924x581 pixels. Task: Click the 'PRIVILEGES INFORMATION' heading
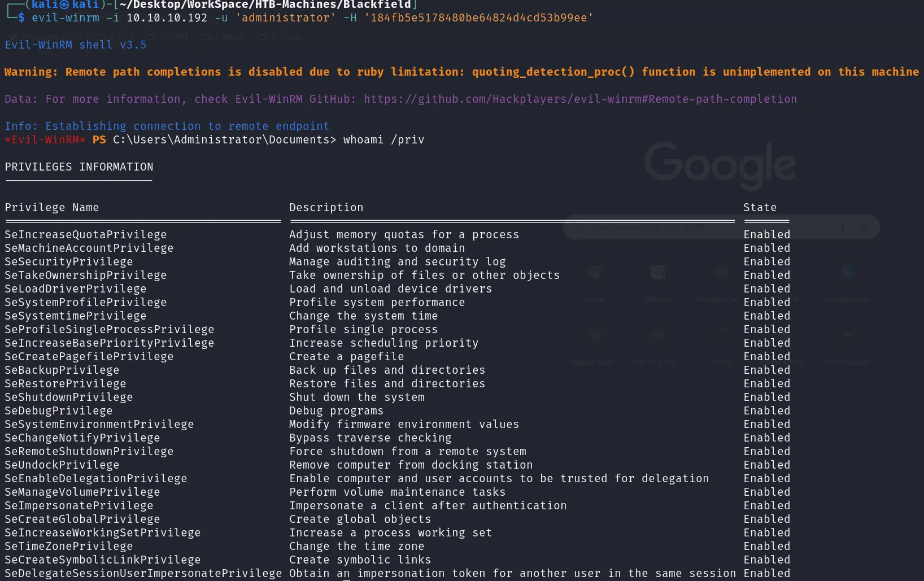pyautogui.click(x=79, y=167)
